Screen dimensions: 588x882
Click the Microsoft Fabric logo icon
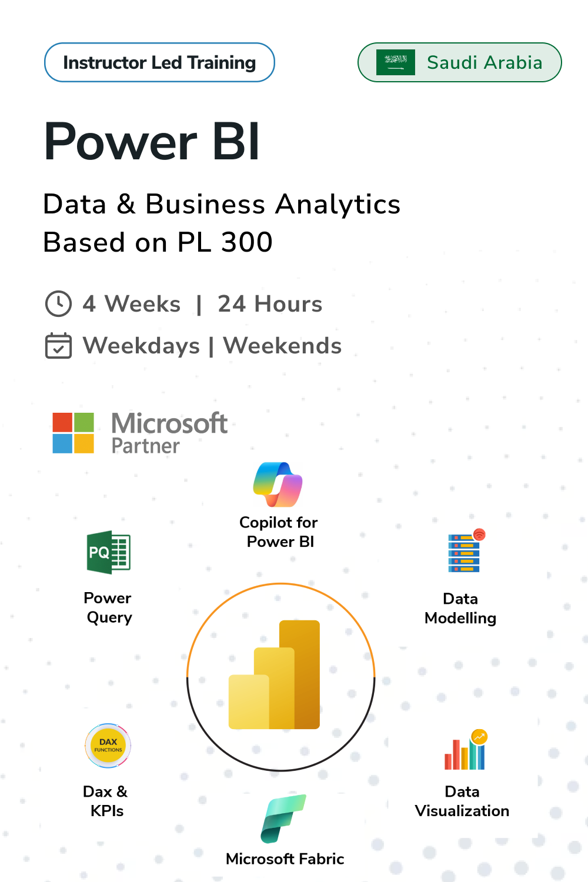click(x=283, y=818)
